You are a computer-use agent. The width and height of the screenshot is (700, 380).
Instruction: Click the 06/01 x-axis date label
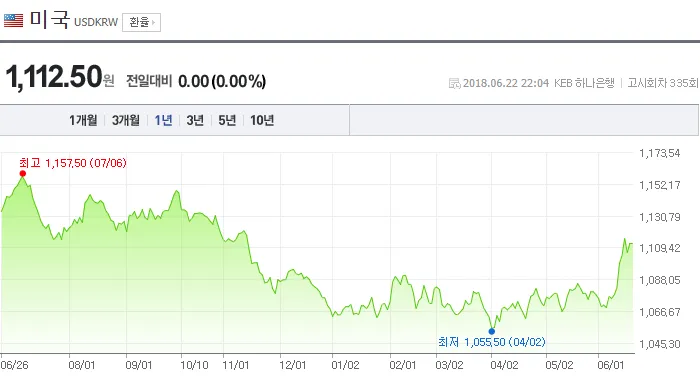(611, 365)
